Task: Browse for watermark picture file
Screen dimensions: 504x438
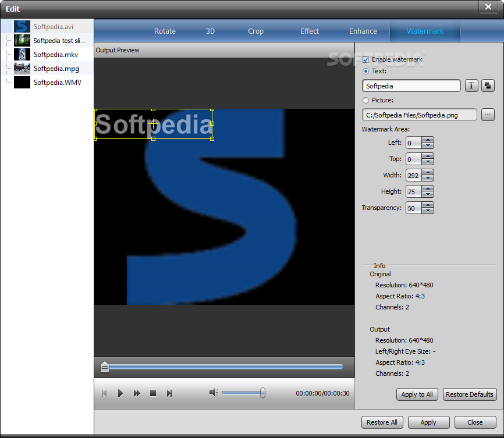Action: point(488,115)
